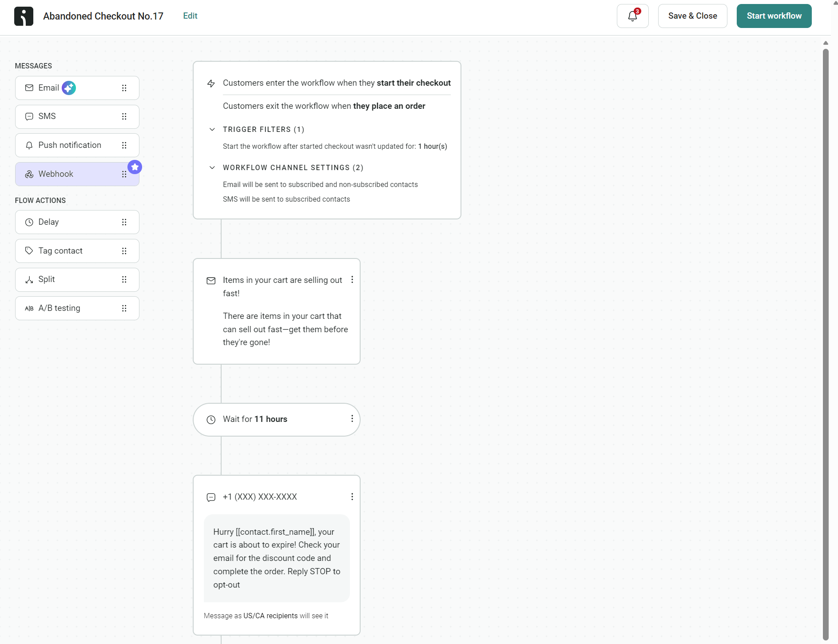The height and width of the screenshot is (644, 838).
Task: Click the Save & Close button
Action: 692,16
